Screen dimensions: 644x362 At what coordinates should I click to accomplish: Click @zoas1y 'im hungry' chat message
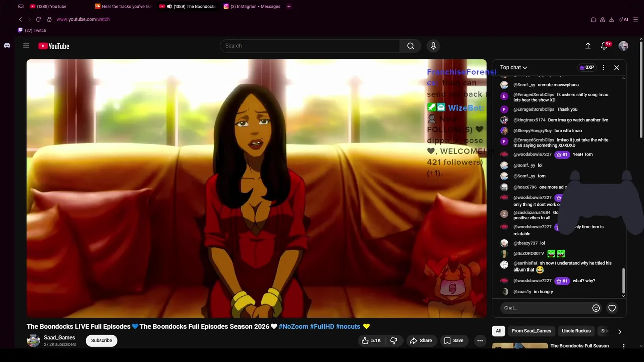tap(543, 292)
